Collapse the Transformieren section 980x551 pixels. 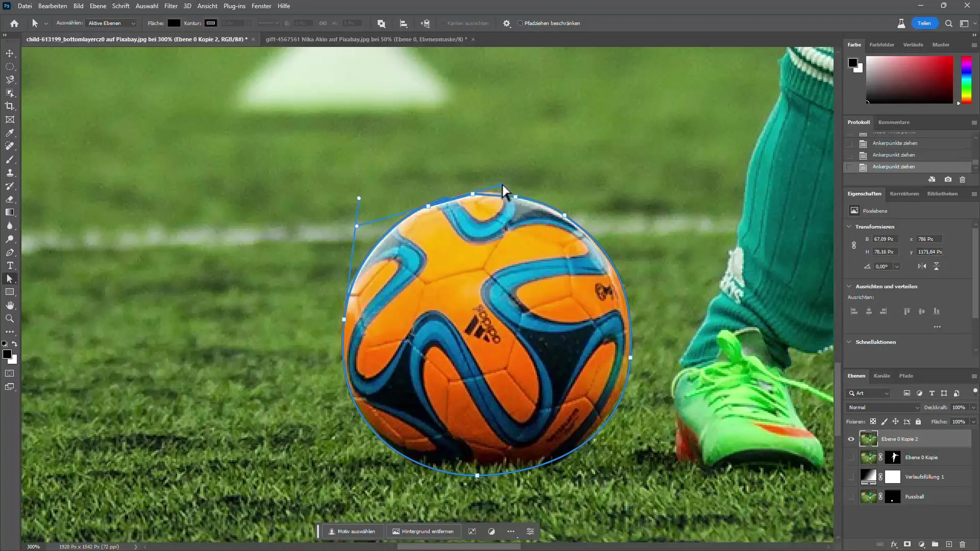coord(849,227)
